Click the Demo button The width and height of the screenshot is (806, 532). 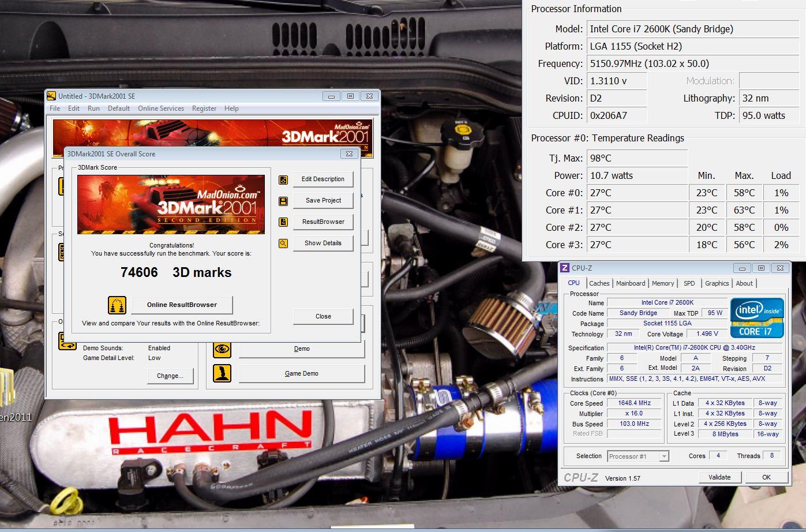[x=302, y=349]
